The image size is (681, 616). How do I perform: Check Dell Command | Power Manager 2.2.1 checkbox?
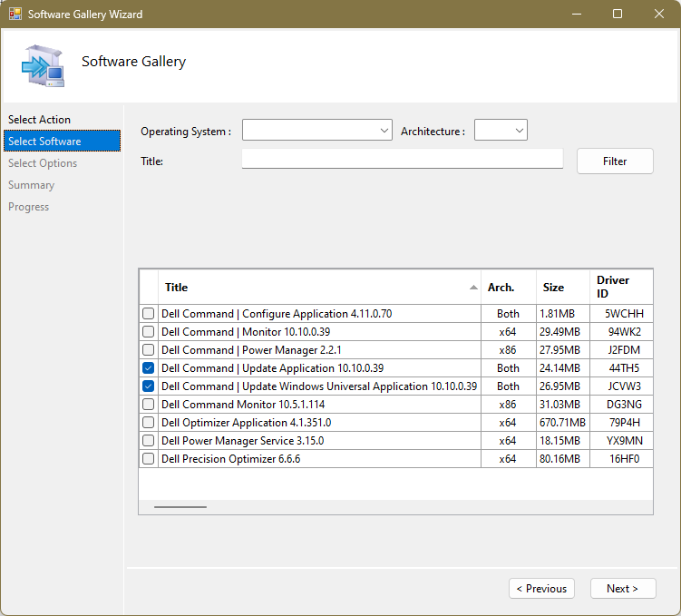(148, 349)
